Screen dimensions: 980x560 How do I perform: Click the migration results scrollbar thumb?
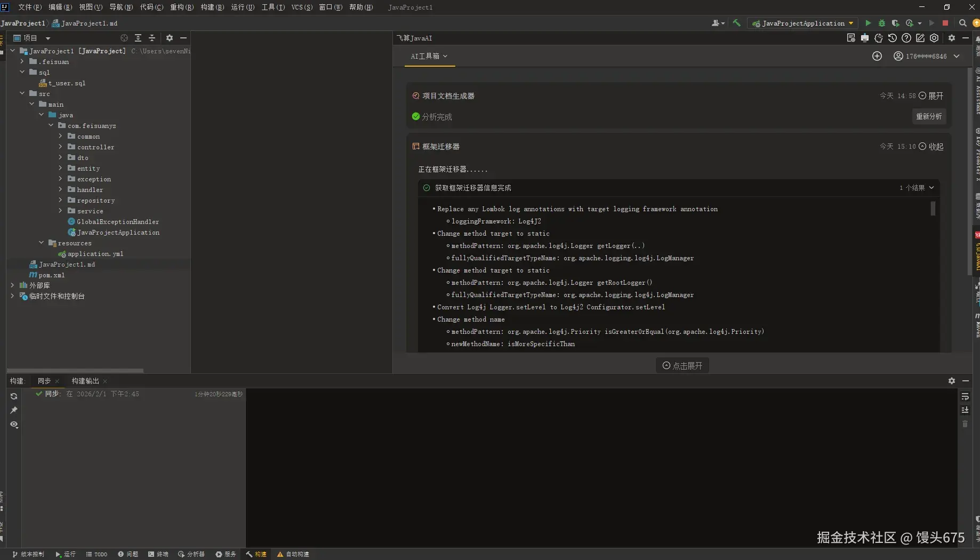point(933,209)
